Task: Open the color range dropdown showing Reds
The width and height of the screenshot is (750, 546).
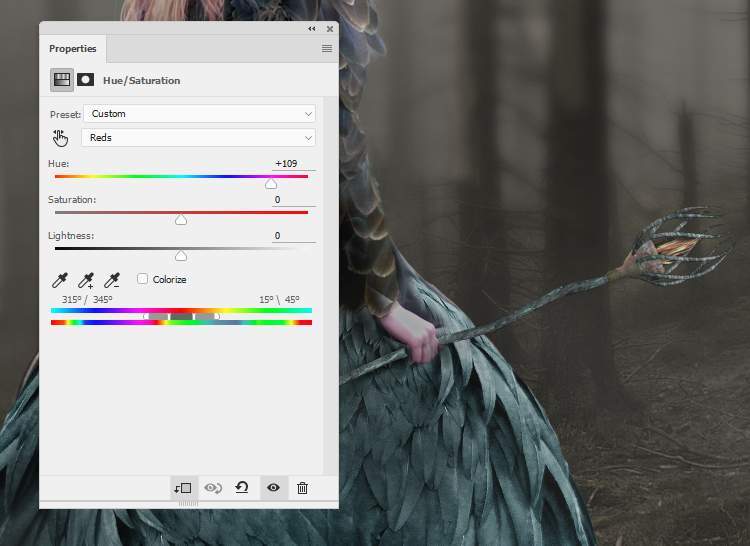Action: point(199,138)
